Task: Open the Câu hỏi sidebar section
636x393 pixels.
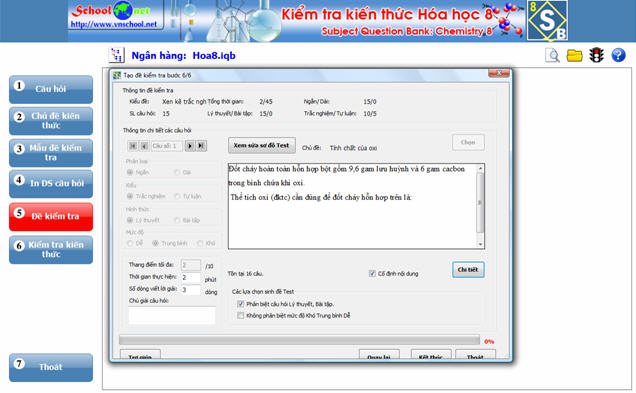Action: pos(51,89)
